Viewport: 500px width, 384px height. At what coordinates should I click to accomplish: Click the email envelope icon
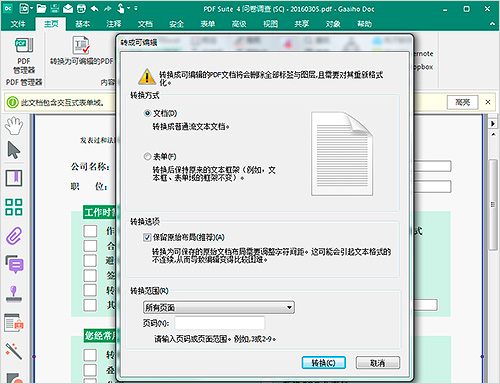68,8
